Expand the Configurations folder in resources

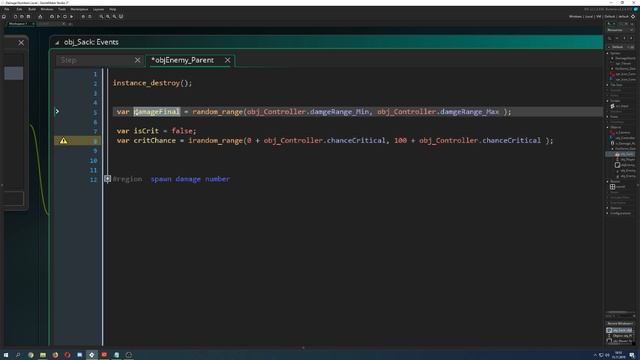click(x=607, y=213)
